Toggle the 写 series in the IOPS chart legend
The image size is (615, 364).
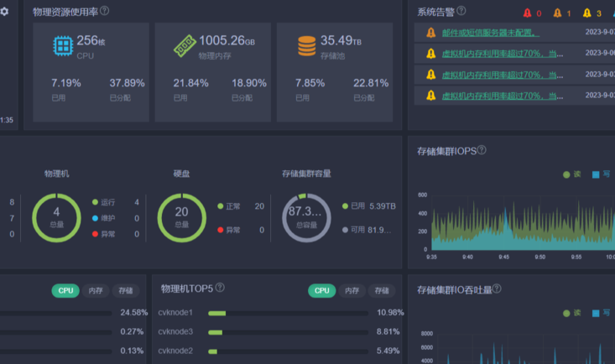tap(602, 174)
